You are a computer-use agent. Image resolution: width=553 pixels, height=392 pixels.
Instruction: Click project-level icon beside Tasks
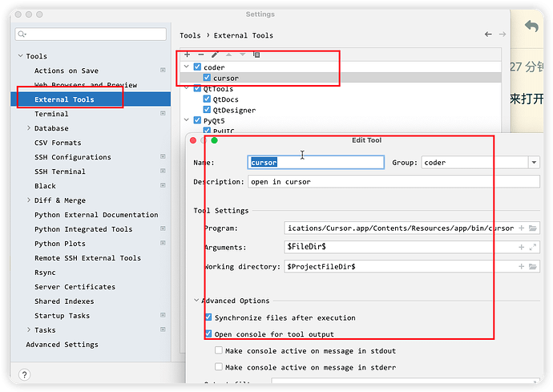coord(163,330)
